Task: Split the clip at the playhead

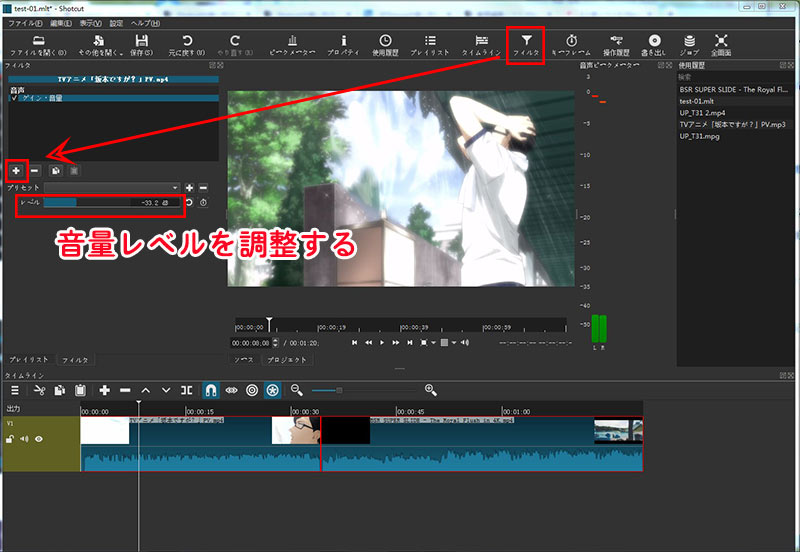Action: (x=187, y=390)
